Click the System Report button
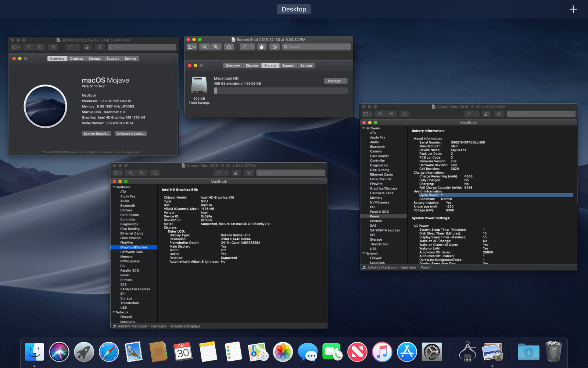 (x=96, y=134)
